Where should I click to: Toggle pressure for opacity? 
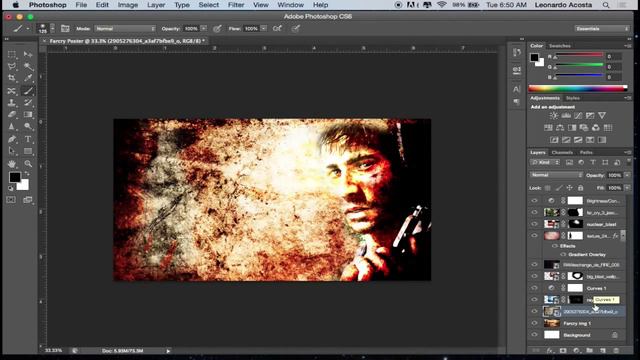[217, 29]
